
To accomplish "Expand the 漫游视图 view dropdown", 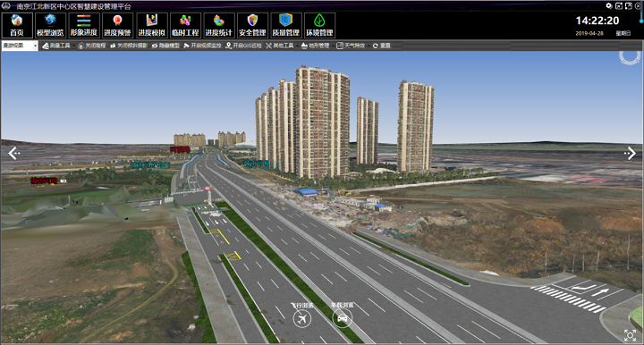I will [x=20, y=46].
